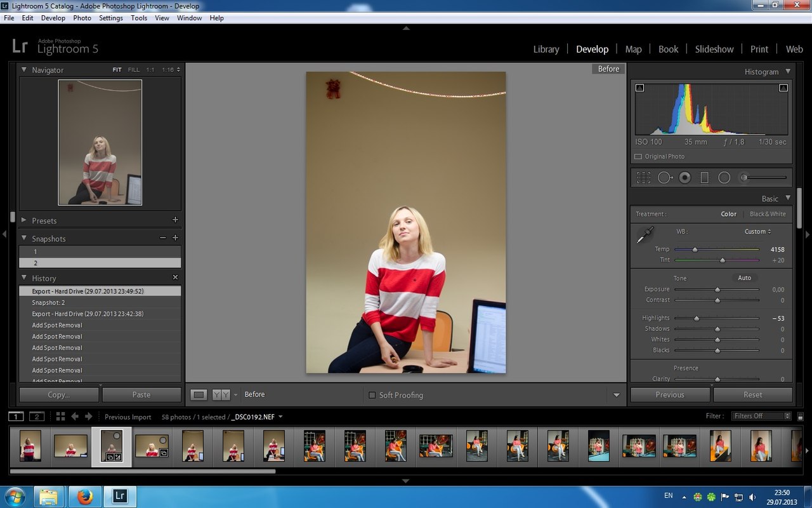Open the Windows Start menu
812x508 pixels.
click(x=15, y=497)
